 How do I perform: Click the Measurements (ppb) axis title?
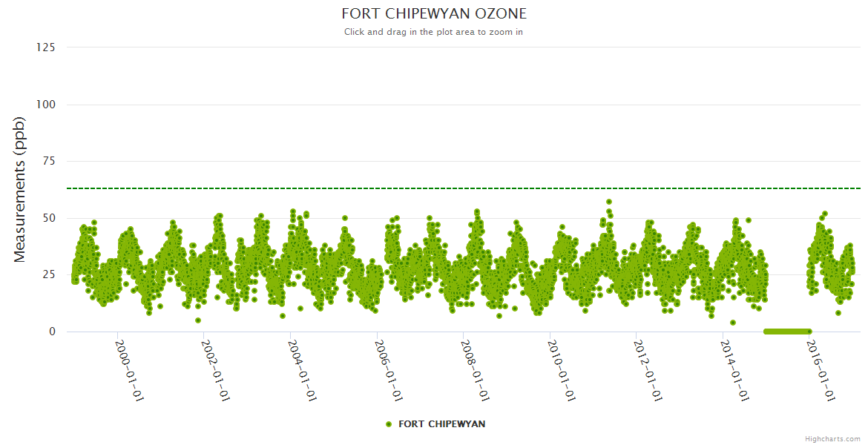[20, 189]
